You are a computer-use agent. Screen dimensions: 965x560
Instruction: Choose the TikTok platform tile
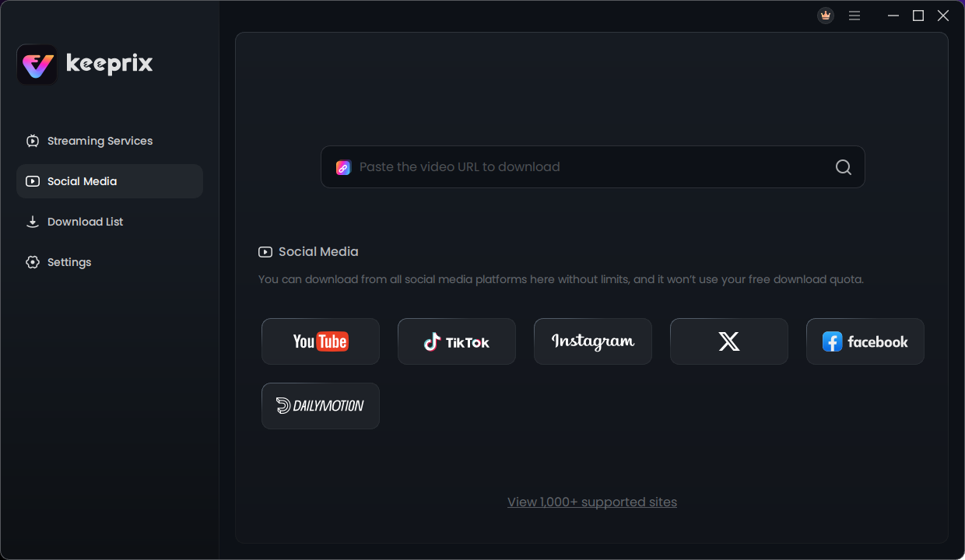[x=457, y=341]
